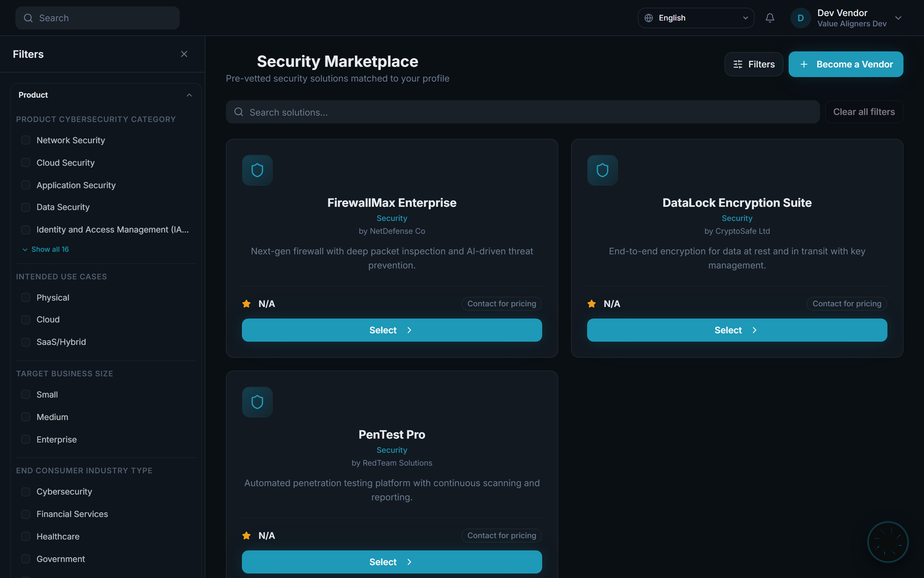
Task: Check the Application Security filter
Action: 26,185
